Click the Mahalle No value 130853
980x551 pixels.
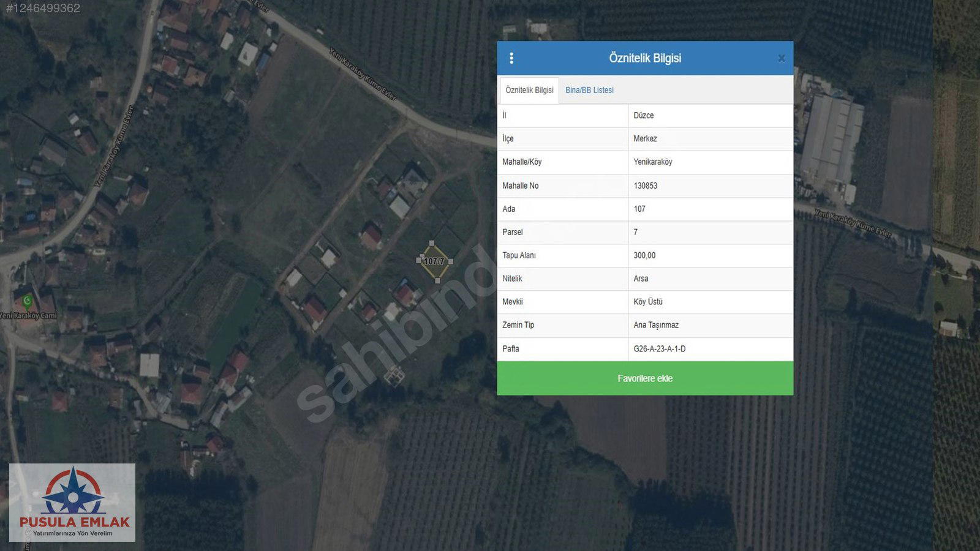(x=645, y=186)
